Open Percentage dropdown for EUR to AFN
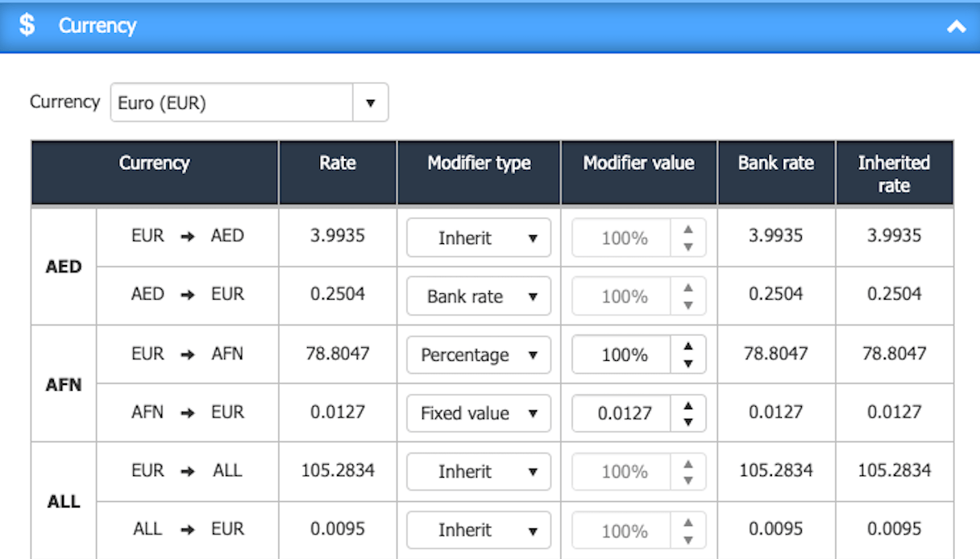The image size is (980, 559). 479,354
